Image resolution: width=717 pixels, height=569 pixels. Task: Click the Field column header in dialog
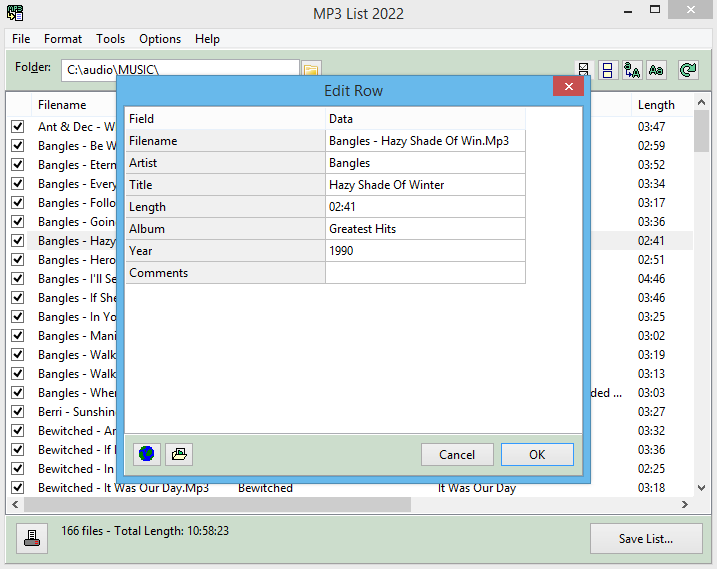pos(225,119)
